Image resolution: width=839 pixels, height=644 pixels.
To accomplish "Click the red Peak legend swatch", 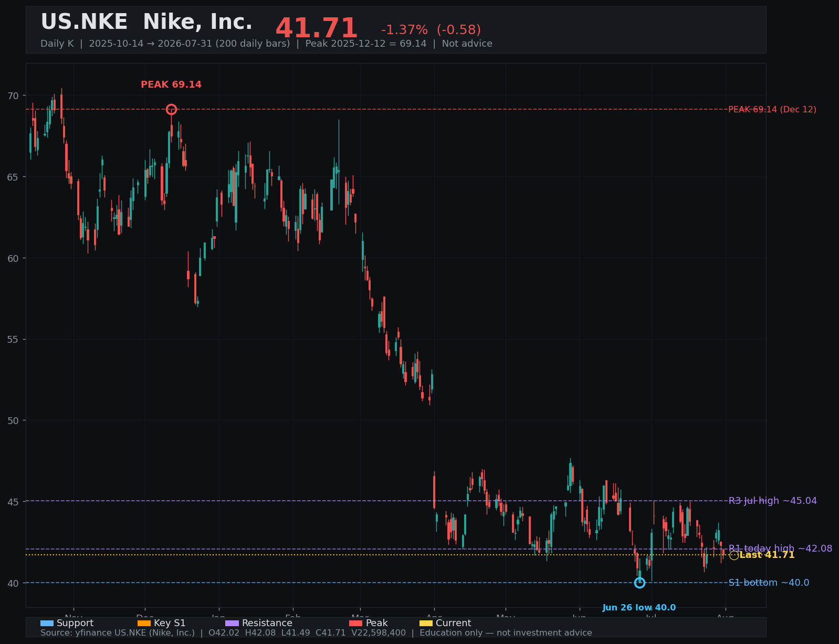I will (356, 623).
